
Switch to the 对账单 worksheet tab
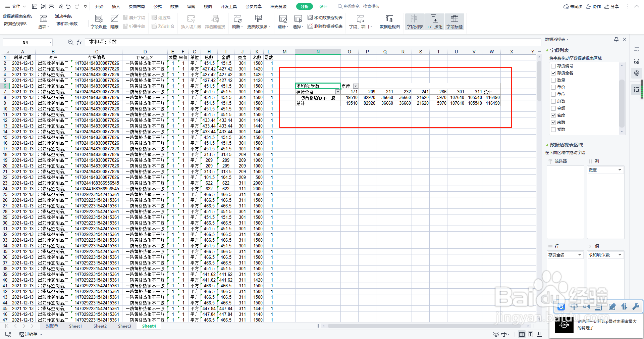pos(52,326)
